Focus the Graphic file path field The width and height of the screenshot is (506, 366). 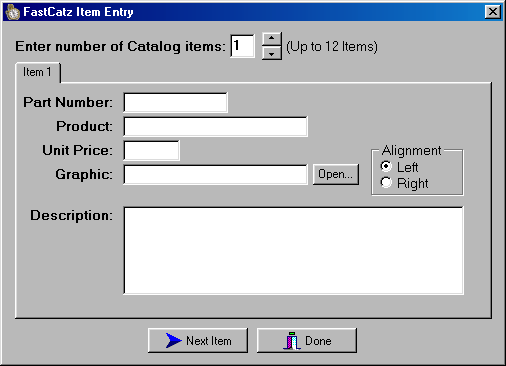215,174
